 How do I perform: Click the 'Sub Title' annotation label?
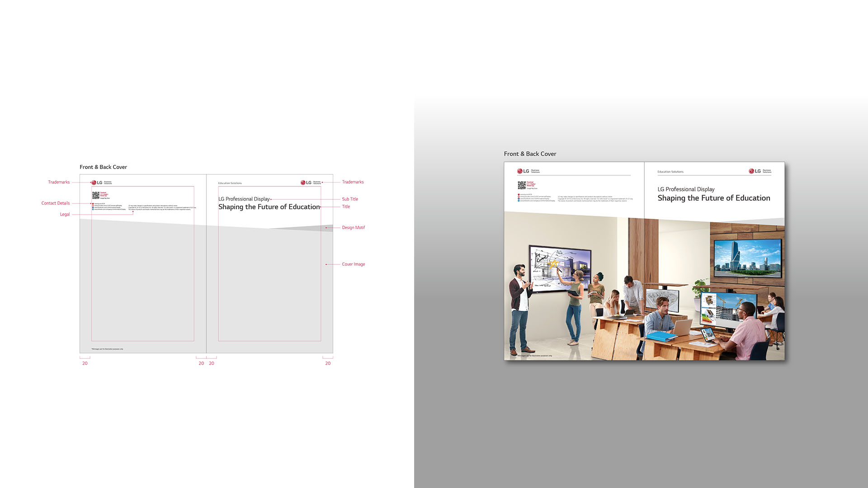click(x=350, y=199)
